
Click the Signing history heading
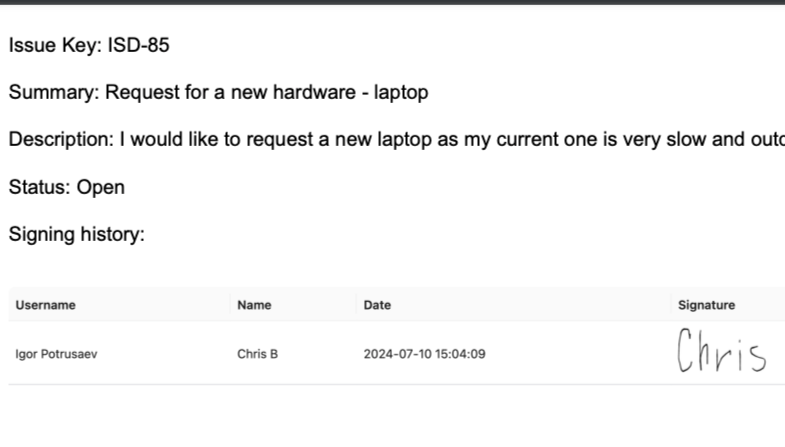point(77,235)
